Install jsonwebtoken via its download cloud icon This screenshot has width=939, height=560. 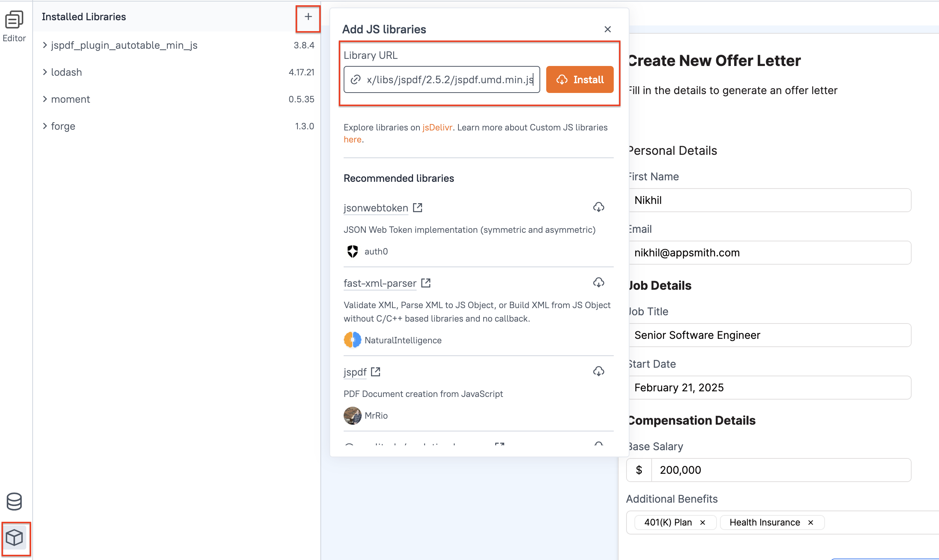click(x=598, y=207)
